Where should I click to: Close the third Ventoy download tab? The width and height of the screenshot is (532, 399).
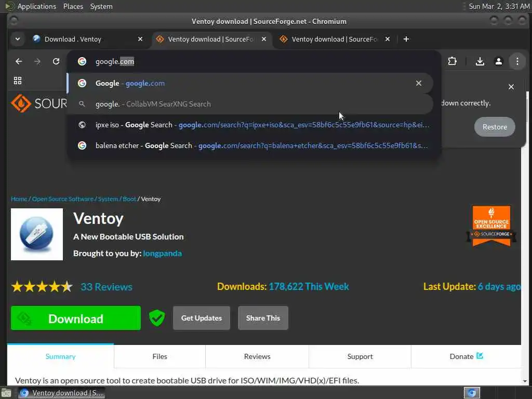(388, 39)
